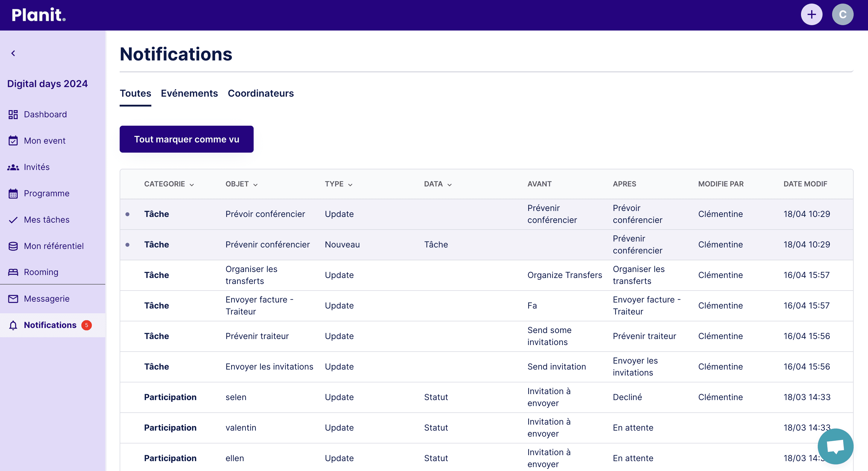This screenshot has height=471, width=868.
Task: Click unread dot on Prévoir conférencier row
Action: [x=127, y=214]
